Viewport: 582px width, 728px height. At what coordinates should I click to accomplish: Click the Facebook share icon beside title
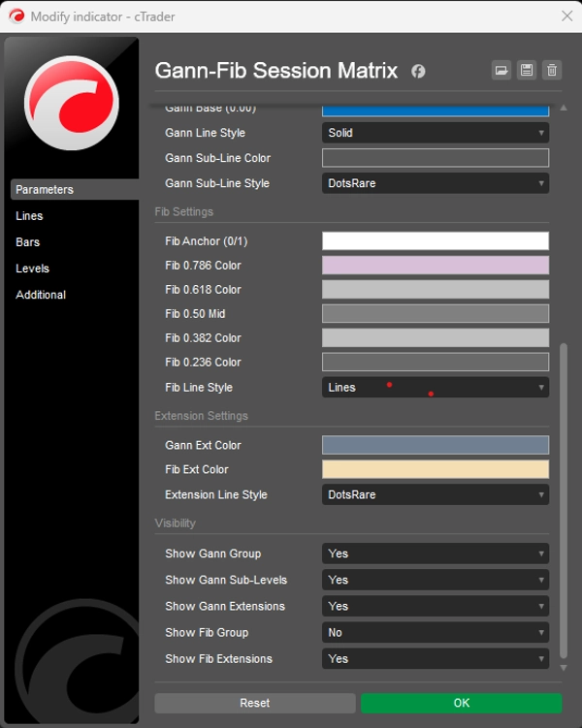click(x=418, y=71)
